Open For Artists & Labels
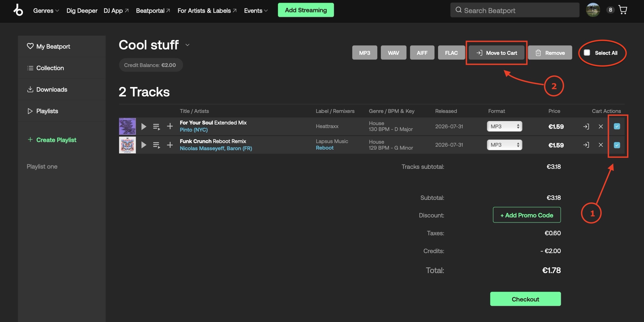644x322 pixels. [207, 11]
